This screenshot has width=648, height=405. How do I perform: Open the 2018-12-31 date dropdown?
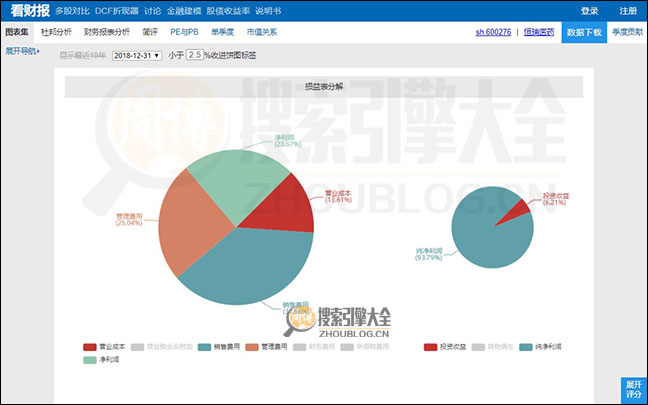[137, 55]
